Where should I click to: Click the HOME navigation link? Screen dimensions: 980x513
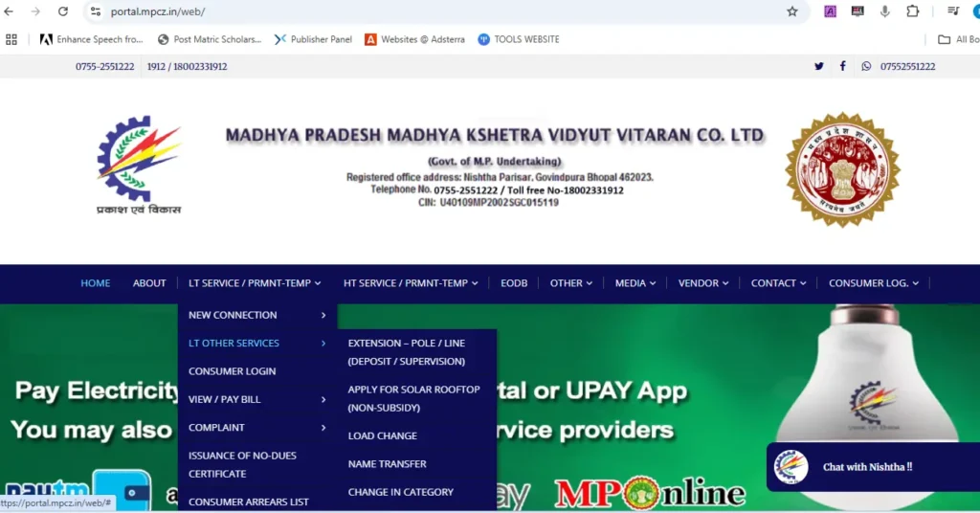[95, 283]
